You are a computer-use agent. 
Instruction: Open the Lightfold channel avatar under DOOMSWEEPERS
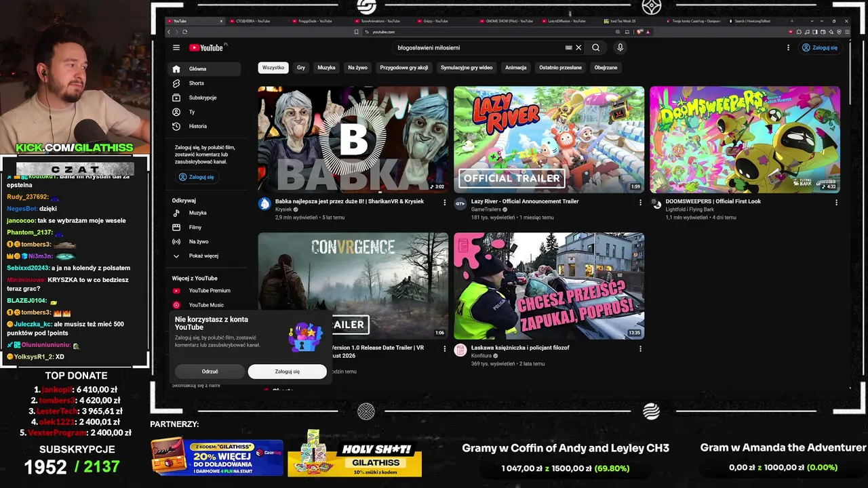(x=656, y=203)
